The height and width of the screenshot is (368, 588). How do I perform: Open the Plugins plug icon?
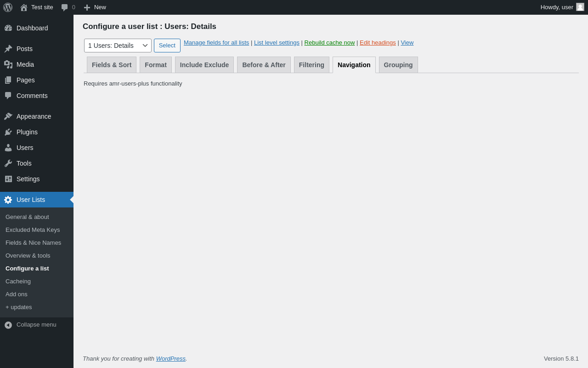click(x=8, y=132)
